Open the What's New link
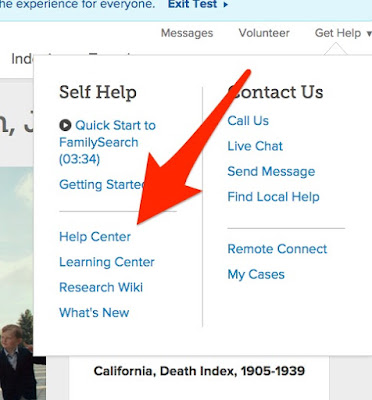Image resolution: width=372 pixels, height=400 pixels. 94,313
